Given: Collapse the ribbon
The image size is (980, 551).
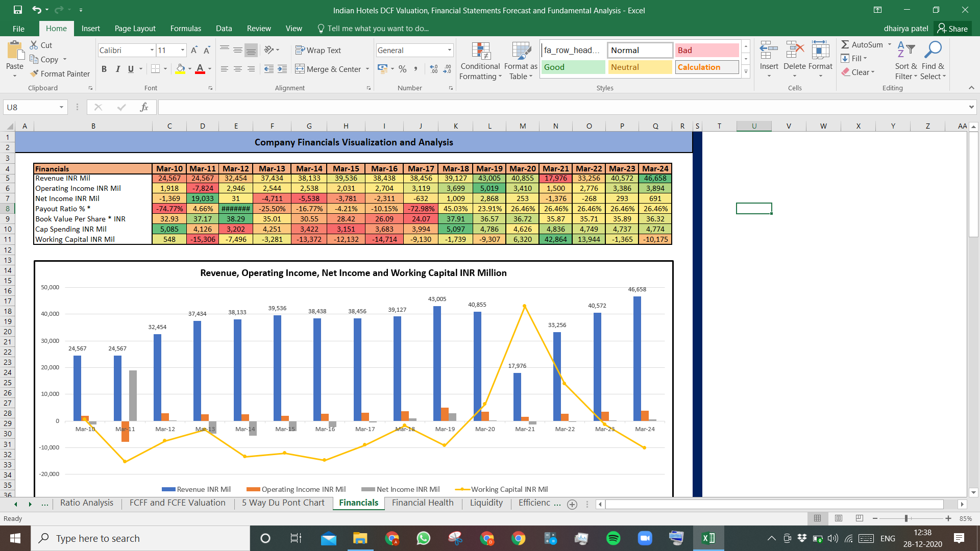Looking at the screenshot, I should [971, 88].
